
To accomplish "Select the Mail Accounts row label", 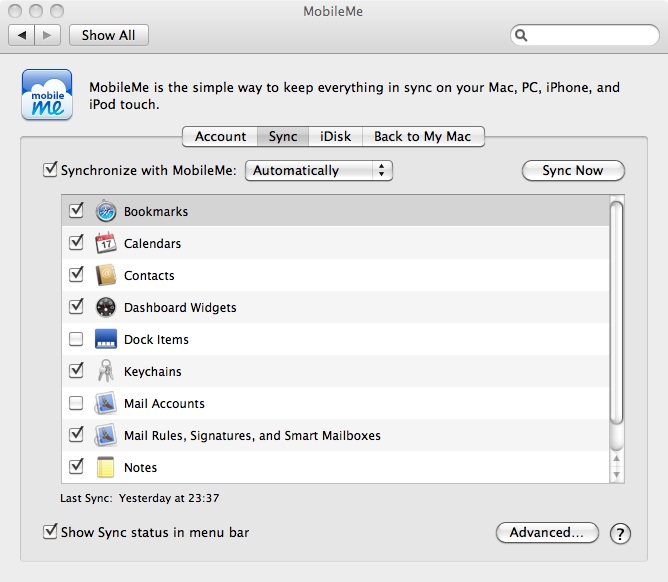I will click(x=164, y=403).
